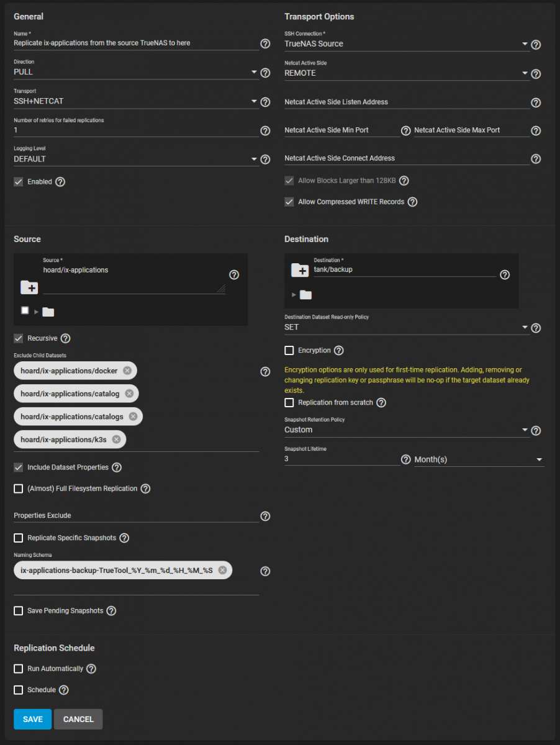Click Netcat Active Side Listen Address field
The width and height of the screenshot is (560, 745).
[x=407, y=102]
